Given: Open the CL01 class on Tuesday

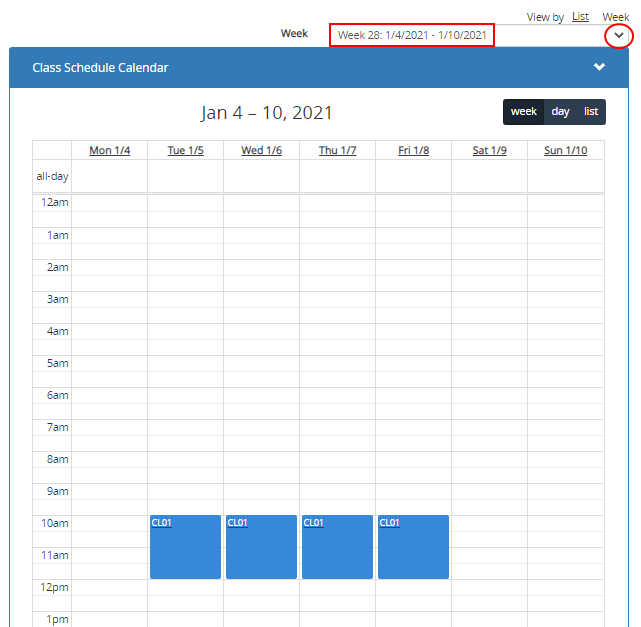Looking at the screenshot, I should (185, 547).
